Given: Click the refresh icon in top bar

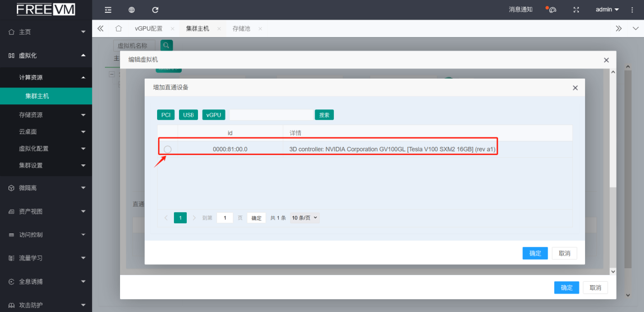Looking at the screenshot, I should (x=155, y=10).
